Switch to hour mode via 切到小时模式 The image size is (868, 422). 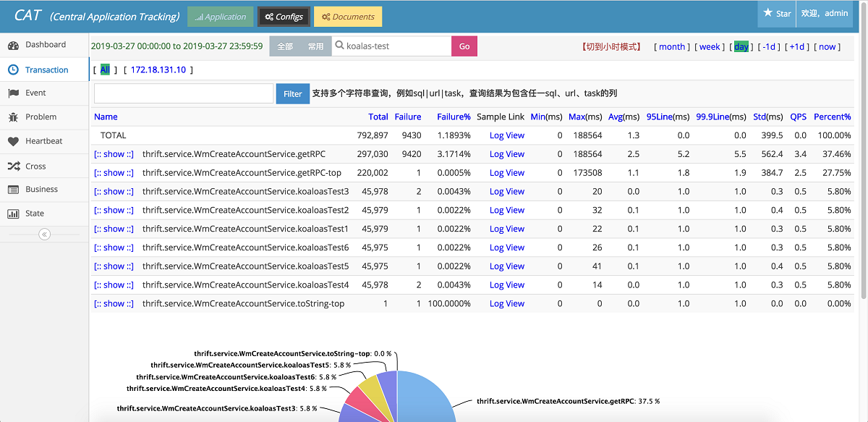[x=611, y=47]
